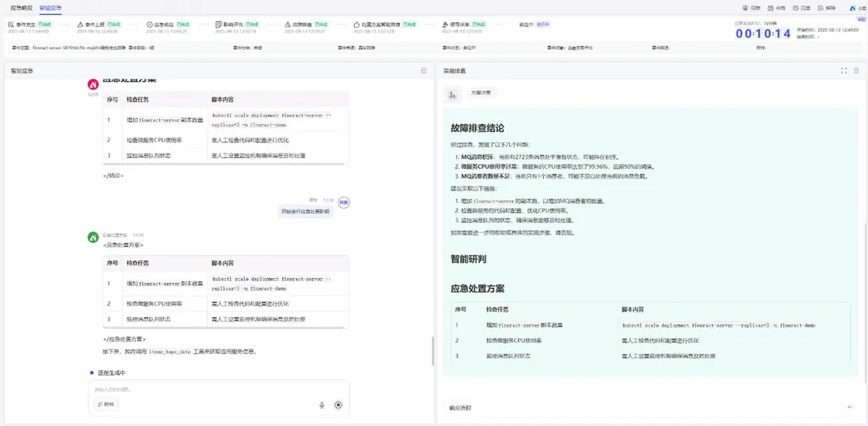Click the fullscreen icon in the right panel header
868x426 pixels.
click(x=843, y=71)
